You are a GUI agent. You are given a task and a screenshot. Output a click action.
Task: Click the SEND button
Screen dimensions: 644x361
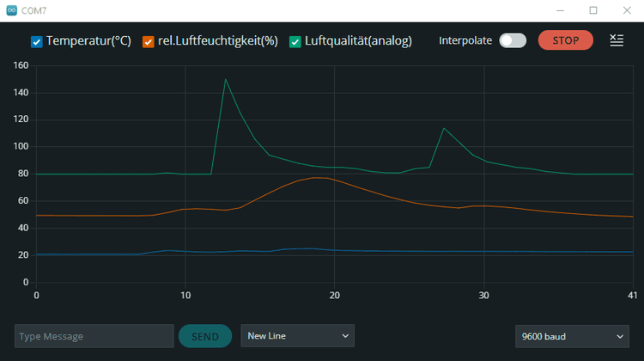pos(204,336)
